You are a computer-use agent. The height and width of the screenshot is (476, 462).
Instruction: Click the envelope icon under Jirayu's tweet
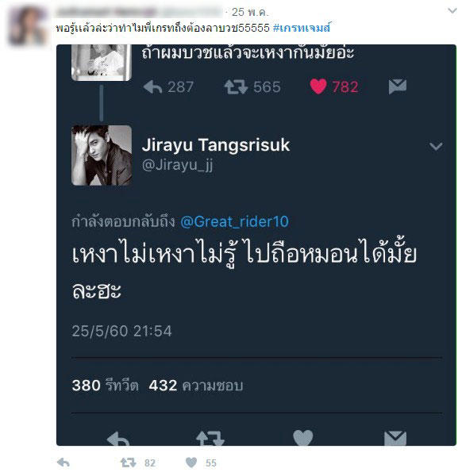395,439
